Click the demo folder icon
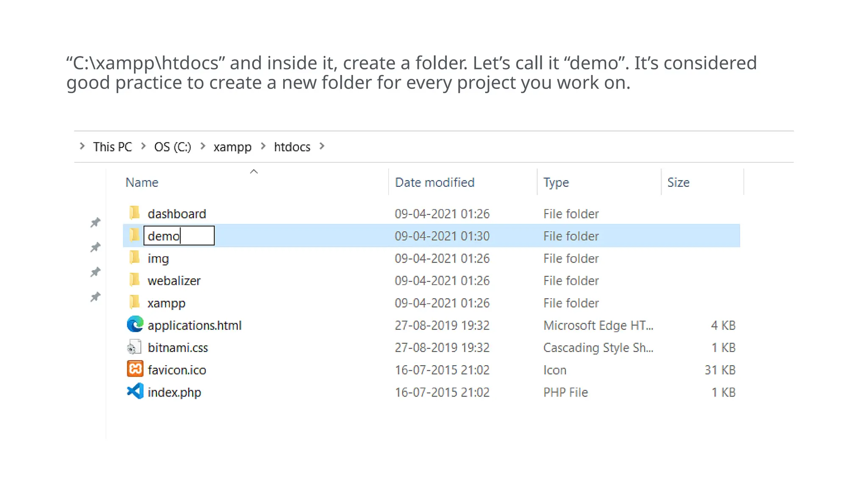Screen dimensions: 868x488 [134, 235]
